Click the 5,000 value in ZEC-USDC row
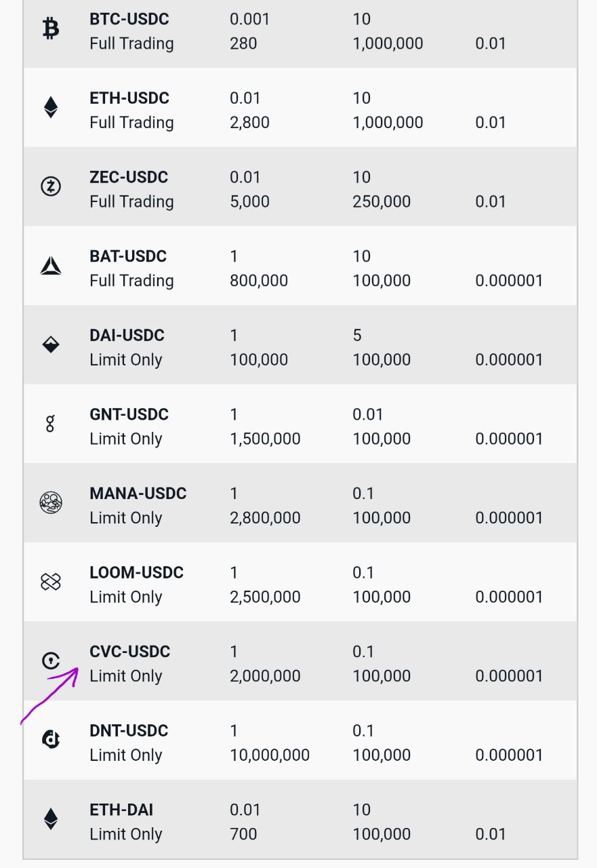This screenshot has width=597, height=868. click(x=249, y=202)
